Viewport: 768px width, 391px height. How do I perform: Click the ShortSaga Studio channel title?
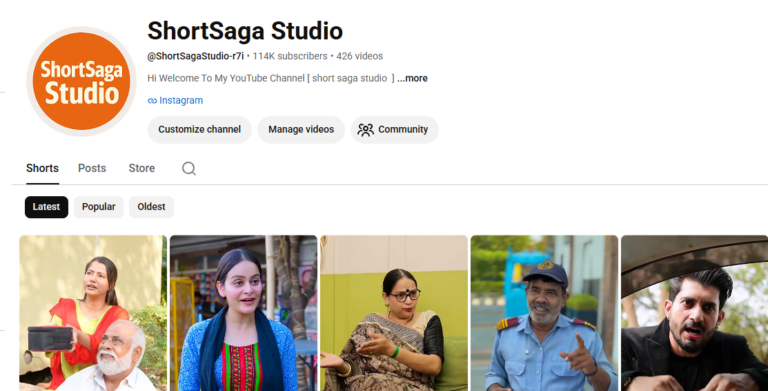point(245,31)
